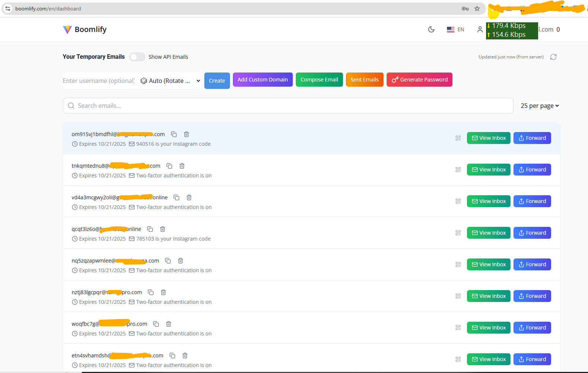Delete the nq5zqzapwmlee email address
588x373 pixels.
click(180, 261)
